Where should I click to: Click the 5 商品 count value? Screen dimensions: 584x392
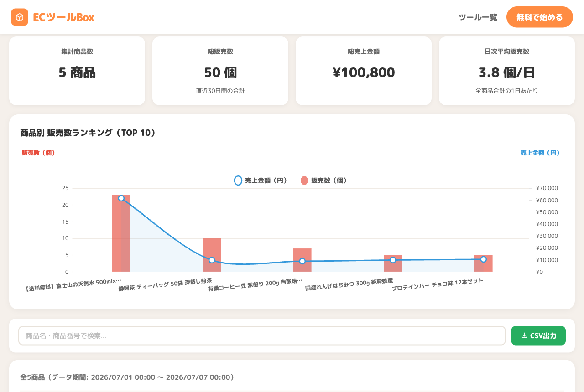click(x=77, y=72)
